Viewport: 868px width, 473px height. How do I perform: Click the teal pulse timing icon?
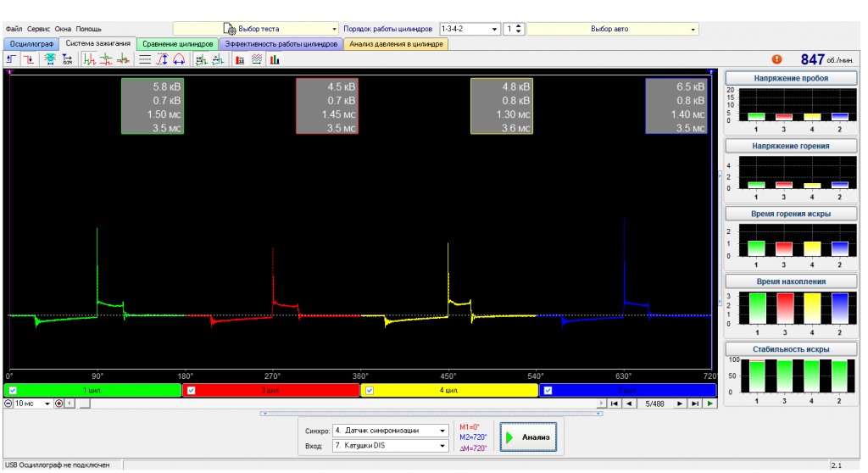click(218, 59)
